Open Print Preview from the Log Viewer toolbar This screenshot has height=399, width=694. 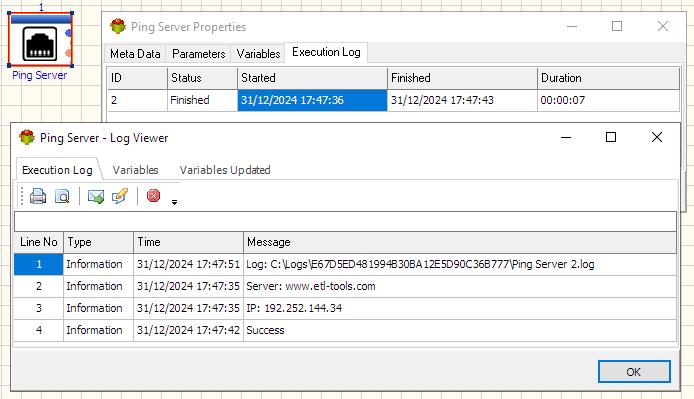62,196
